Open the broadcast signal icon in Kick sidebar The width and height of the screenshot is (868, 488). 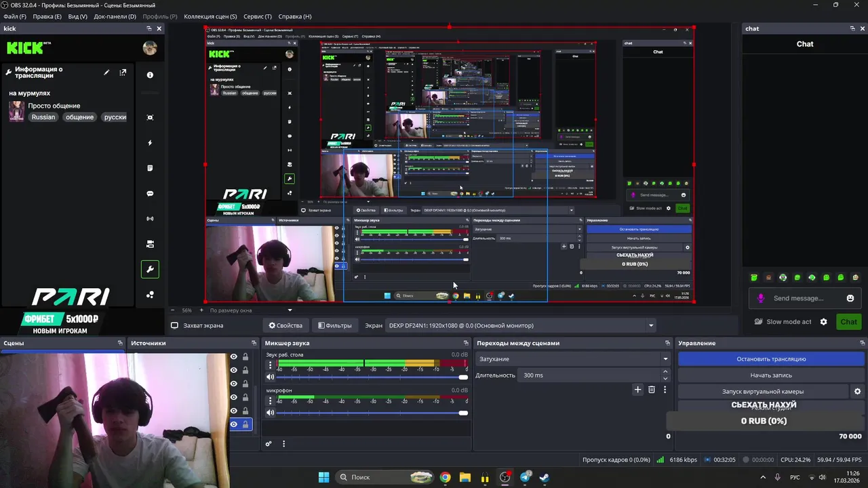tap(150, 219)
